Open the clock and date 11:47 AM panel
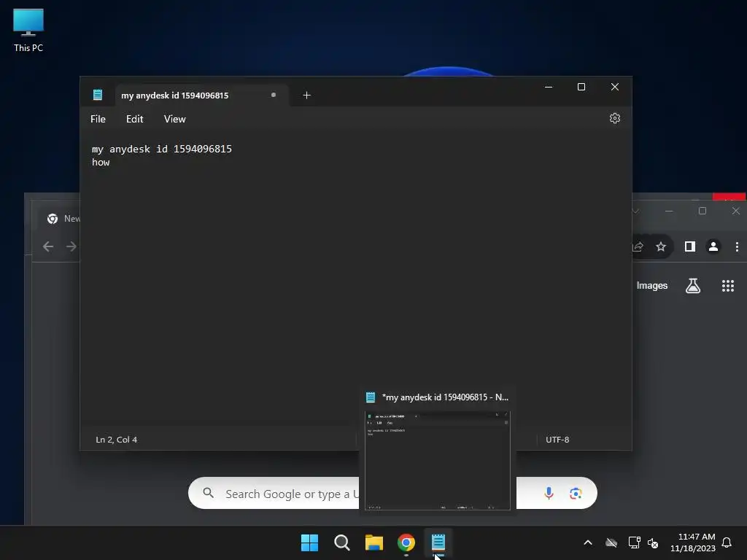Image resolution: width=747 pixels, height=560 pixels. (x=693, y=542)
